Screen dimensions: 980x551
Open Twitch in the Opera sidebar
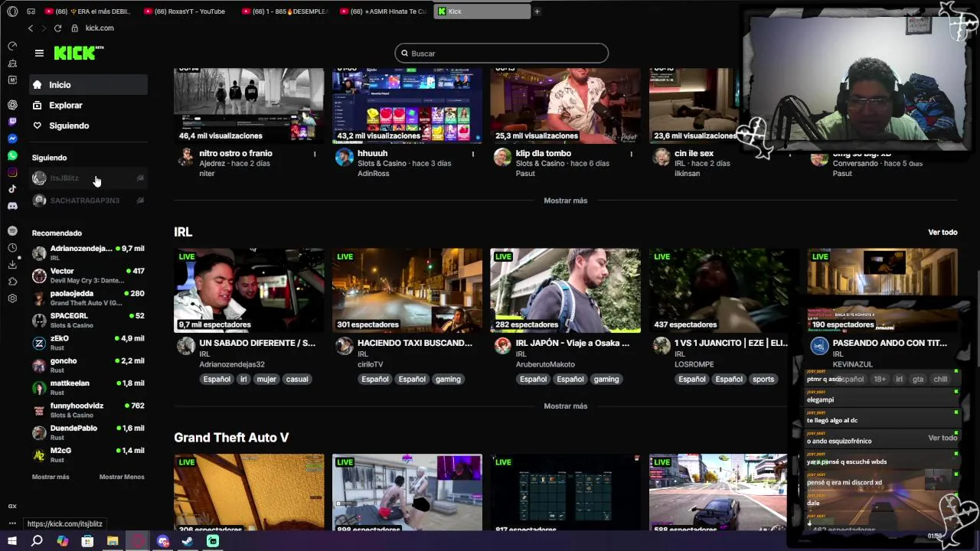(x=12, y=122)
